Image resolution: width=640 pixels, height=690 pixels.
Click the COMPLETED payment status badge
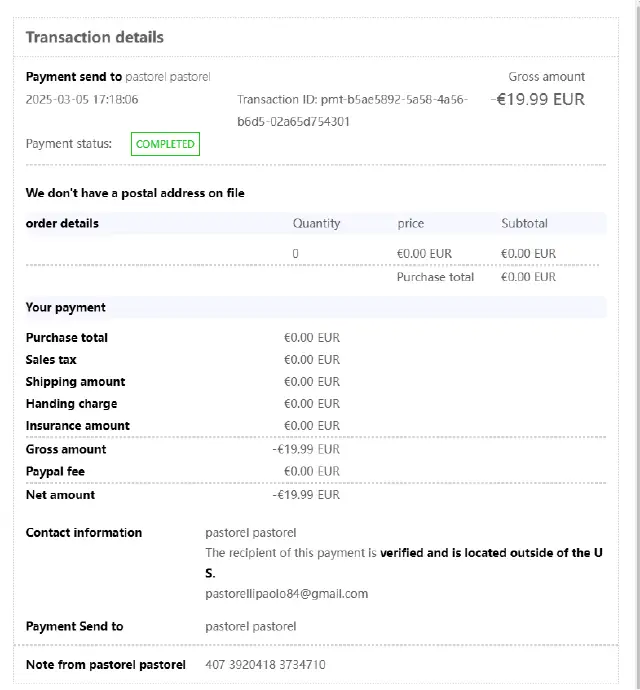[165, 144]
